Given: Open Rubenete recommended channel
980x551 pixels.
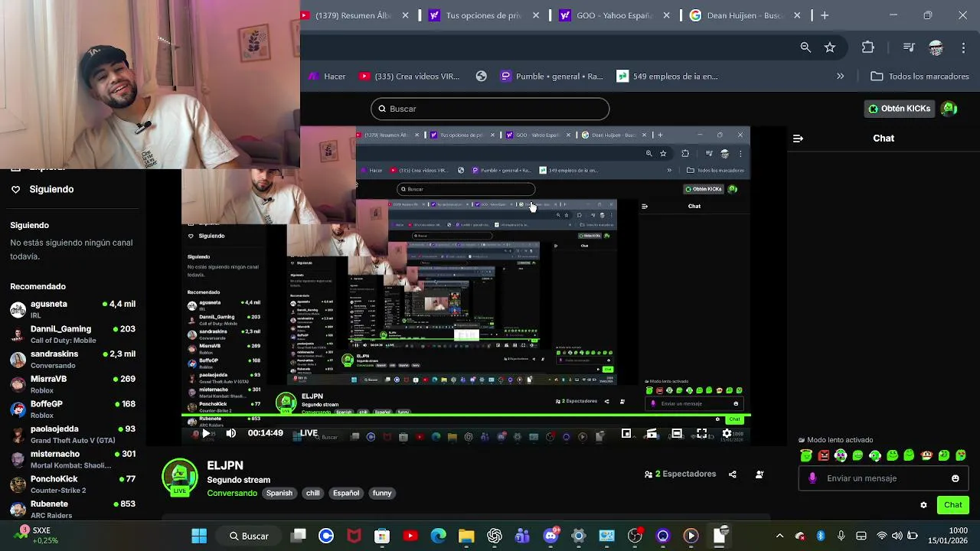Looking at the screenshot, I should point(73,510).
